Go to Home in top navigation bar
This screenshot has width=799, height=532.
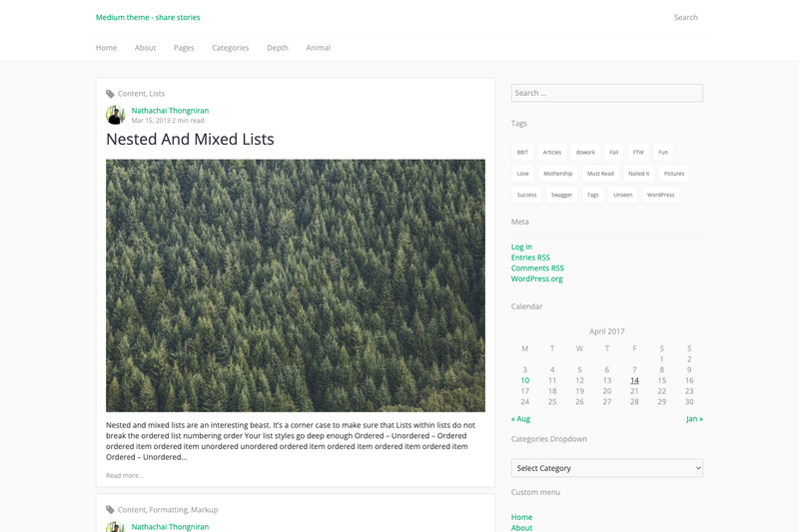tap(106, 48)
